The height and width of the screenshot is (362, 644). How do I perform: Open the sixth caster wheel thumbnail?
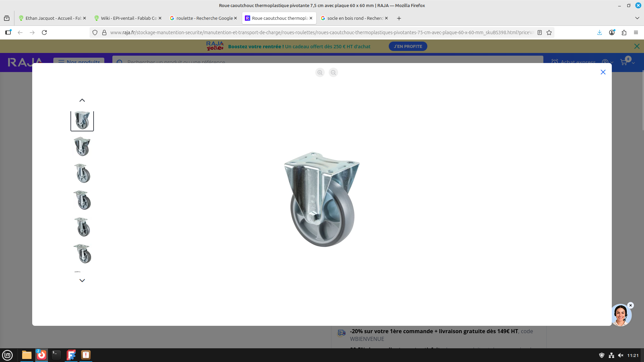click(x=82, y=254)
